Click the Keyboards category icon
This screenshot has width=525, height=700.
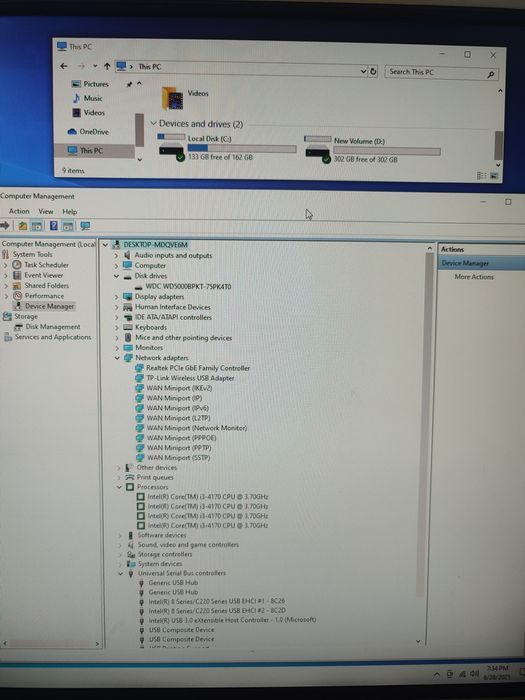[128, 327]
